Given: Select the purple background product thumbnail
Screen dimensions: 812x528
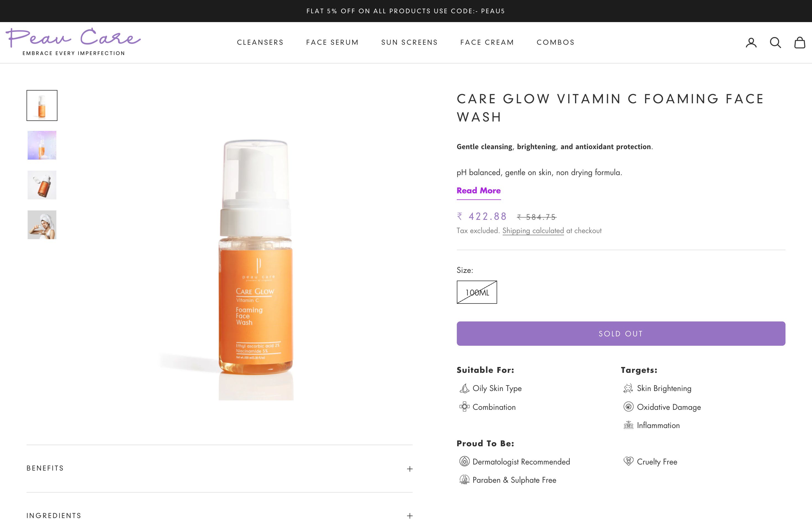Looking at the screenshot, I should coord(42,145).
